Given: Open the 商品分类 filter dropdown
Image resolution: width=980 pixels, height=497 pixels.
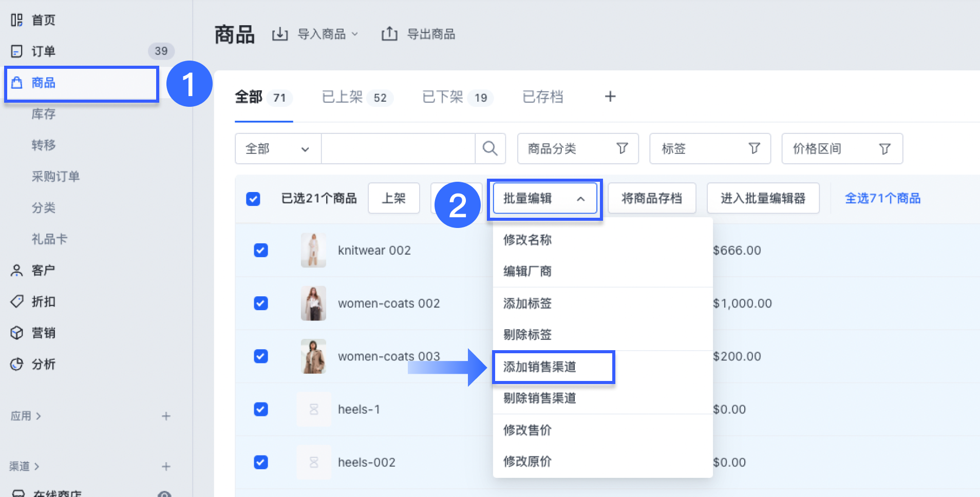Looking at the screenshot, I should coord(578,149).
